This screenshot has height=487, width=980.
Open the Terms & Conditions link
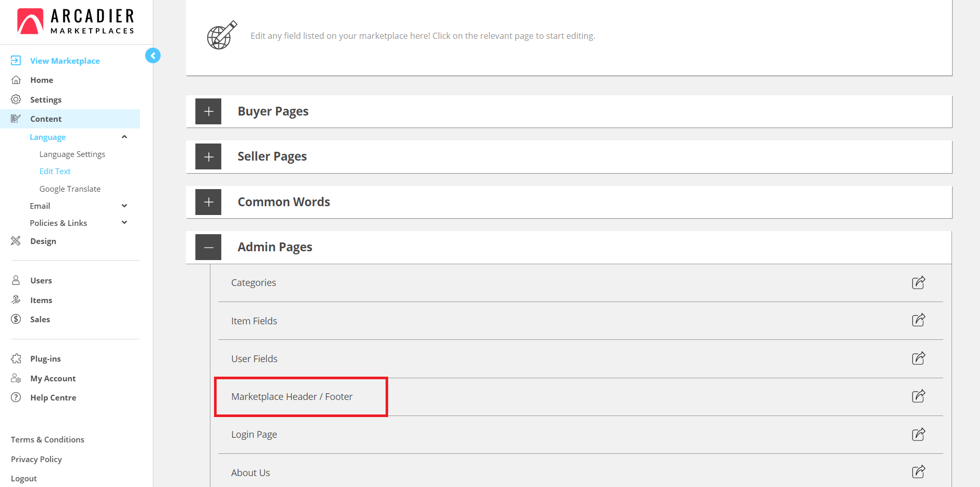[48, 439]
